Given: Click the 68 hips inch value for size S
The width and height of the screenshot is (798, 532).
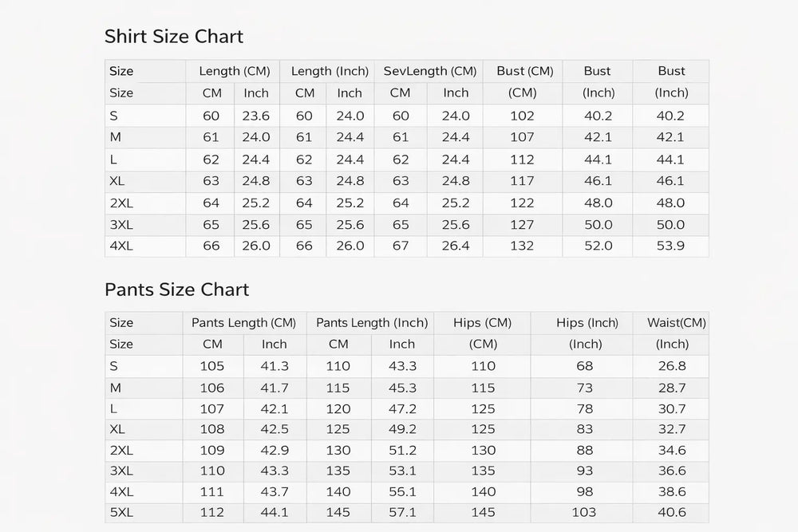Looking at the screenshot, I should [585, 366].
